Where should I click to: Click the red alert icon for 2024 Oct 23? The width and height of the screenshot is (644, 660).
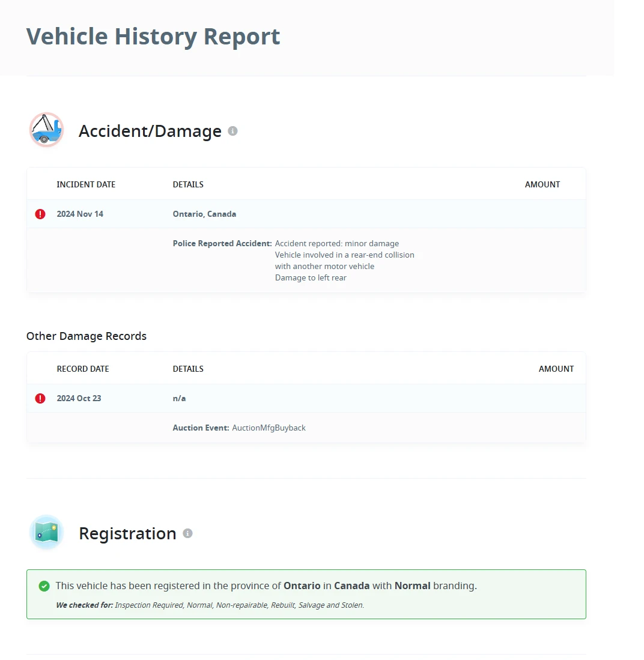click(40, 398)
